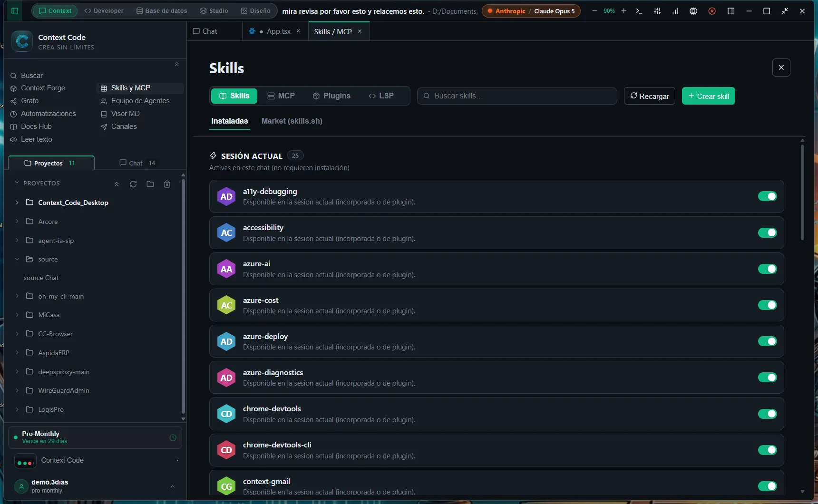
Task: Click the clock icon in Pro-Monthly card
Action: (173, 437)
